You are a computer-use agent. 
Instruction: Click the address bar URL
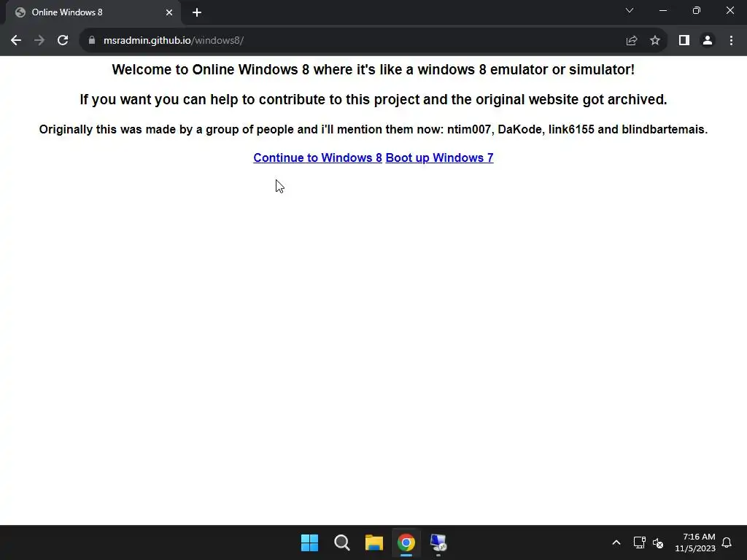click(x=174, y=41)
